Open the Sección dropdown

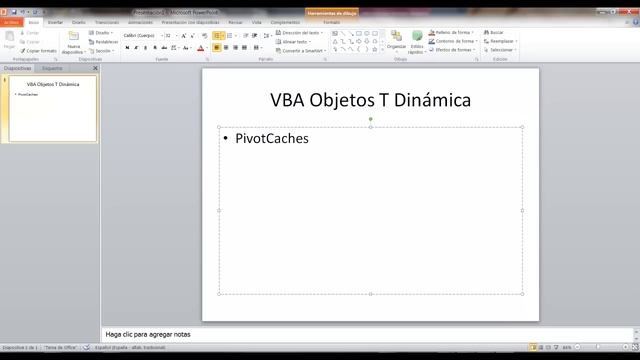coord(102,51)
